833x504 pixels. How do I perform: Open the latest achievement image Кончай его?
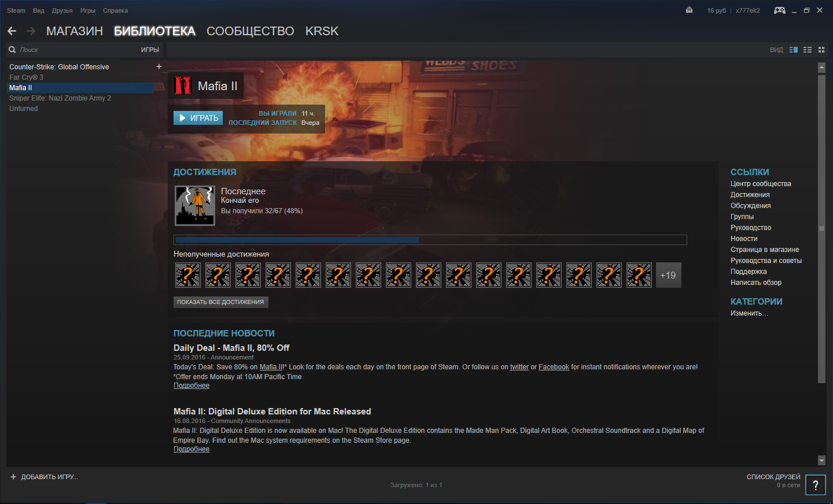(x=195, y=205)
